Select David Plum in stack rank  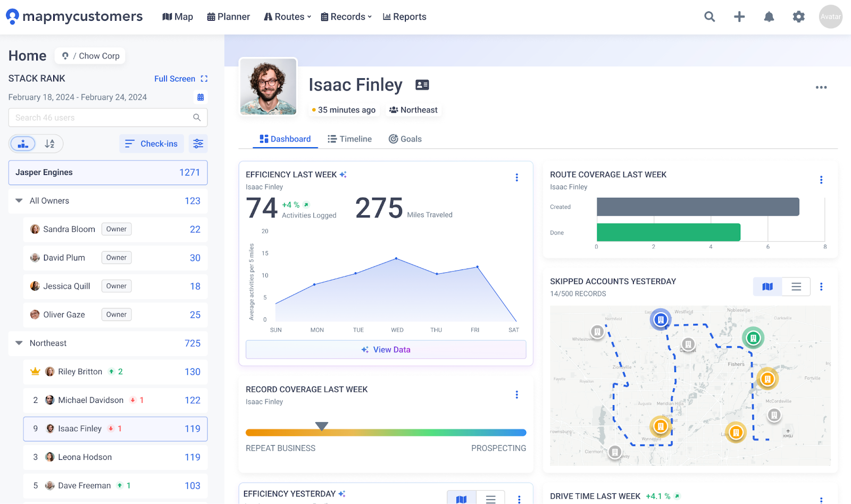pyautogui.click(x=115, y=258)
